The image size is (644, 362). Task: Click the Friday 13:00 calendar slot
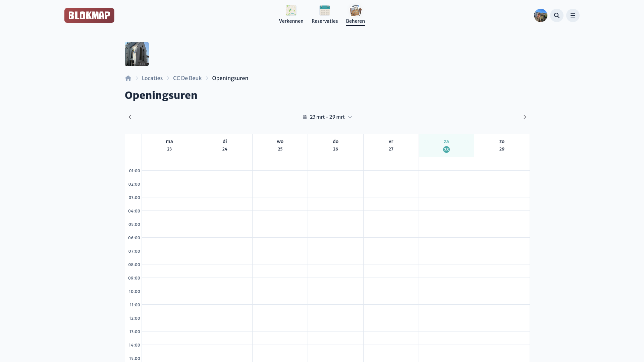click(391, 338)
